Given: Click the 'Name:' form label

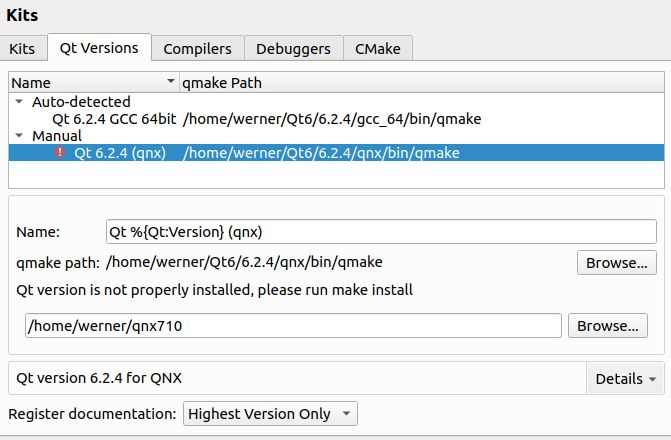Looking at the screenshot, I should point(38,232).
